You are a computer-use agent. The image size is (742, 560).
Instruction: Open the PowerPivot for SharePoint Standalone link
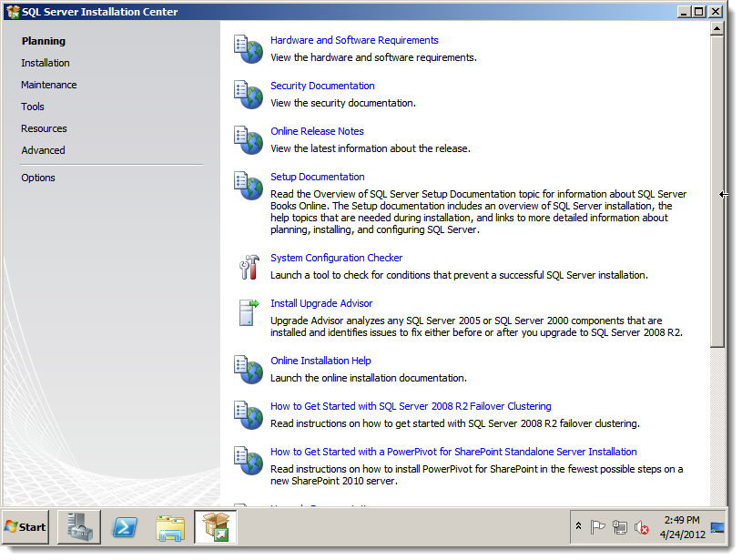click(453, 451)
